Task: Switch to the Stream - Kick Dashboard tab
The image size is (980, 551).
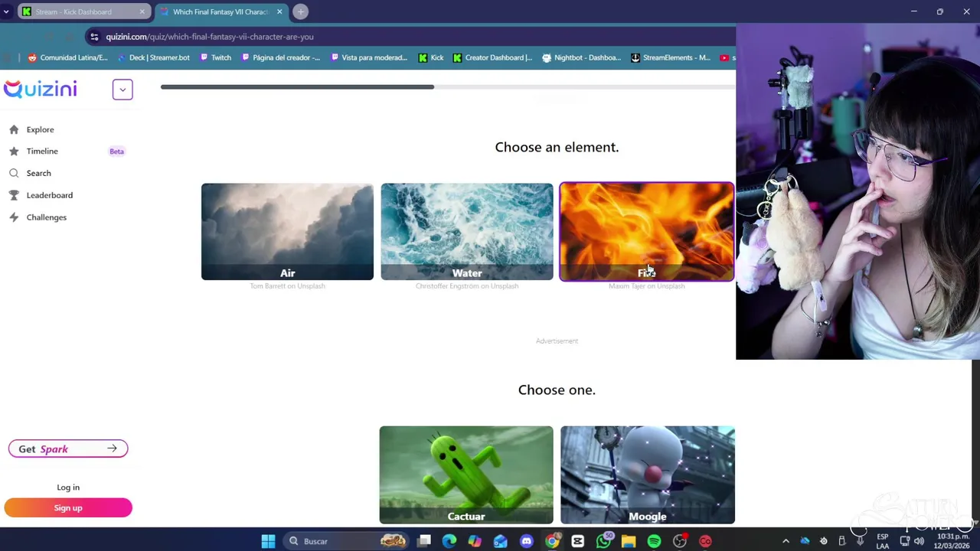Action: coord(83,11)
